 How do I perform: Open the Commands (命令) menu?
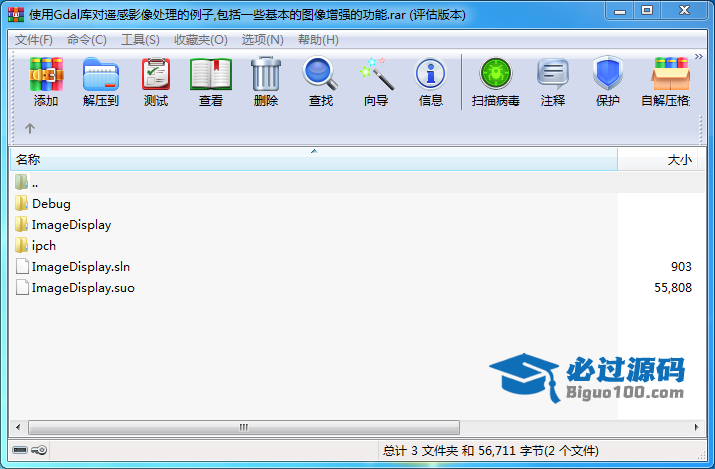tap(87, 40)
